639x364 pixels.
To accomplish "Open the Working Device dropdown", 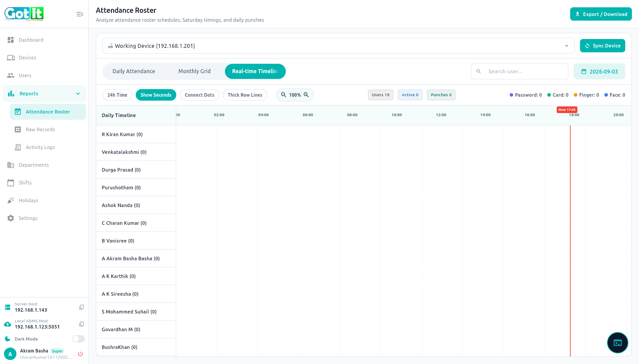I will pyautogui.click(x=339, y=46).
